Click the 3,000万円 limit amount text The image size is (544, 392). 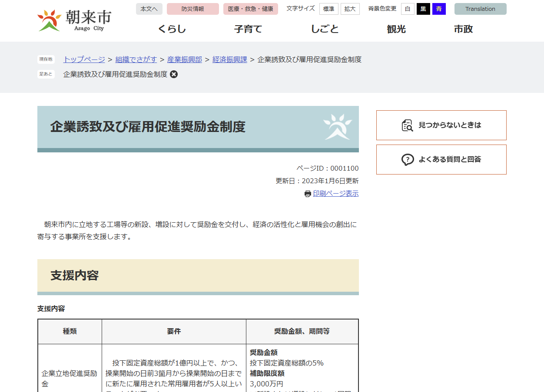pyautogui.click(x=266, y=384)
